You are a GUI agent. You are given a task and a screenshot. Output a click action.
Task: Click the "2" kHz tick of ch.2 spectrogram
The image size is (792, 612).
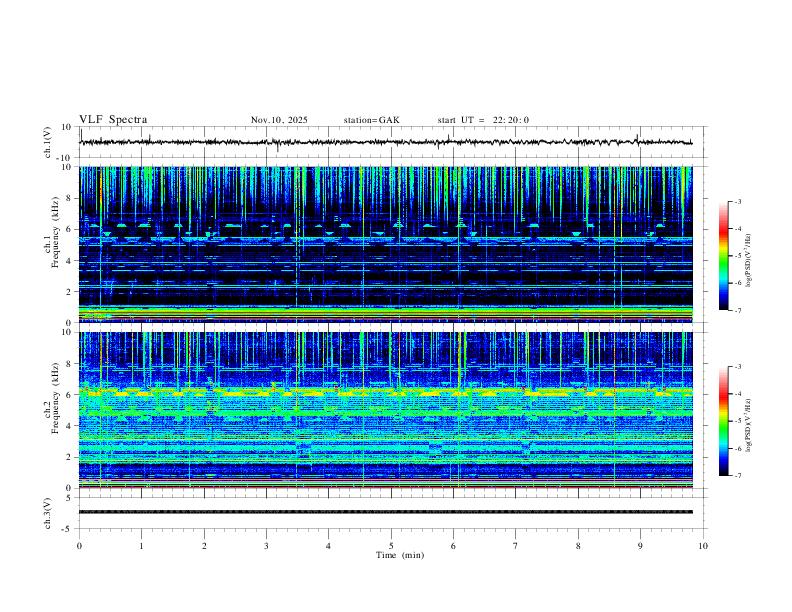click(x=70, y=457)
